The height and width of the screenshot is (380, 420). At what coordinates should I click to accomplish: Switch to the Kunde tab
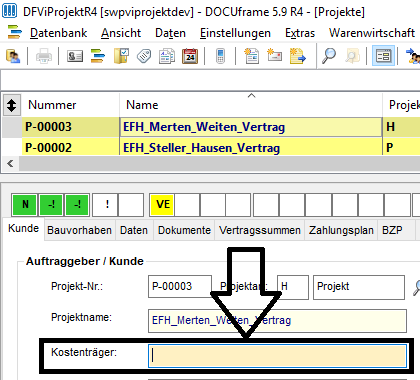[x=23, y=229]
